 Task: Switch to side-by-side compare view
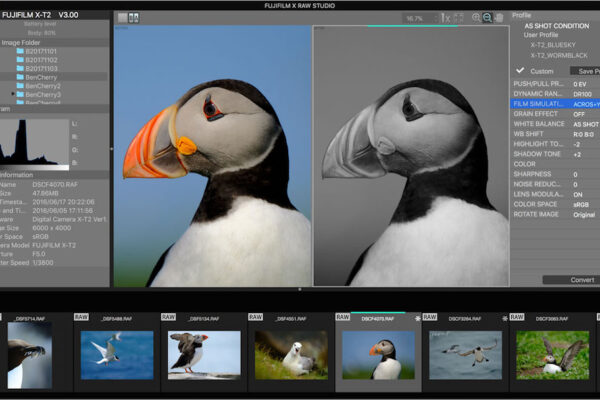click(x=134, y=18)
